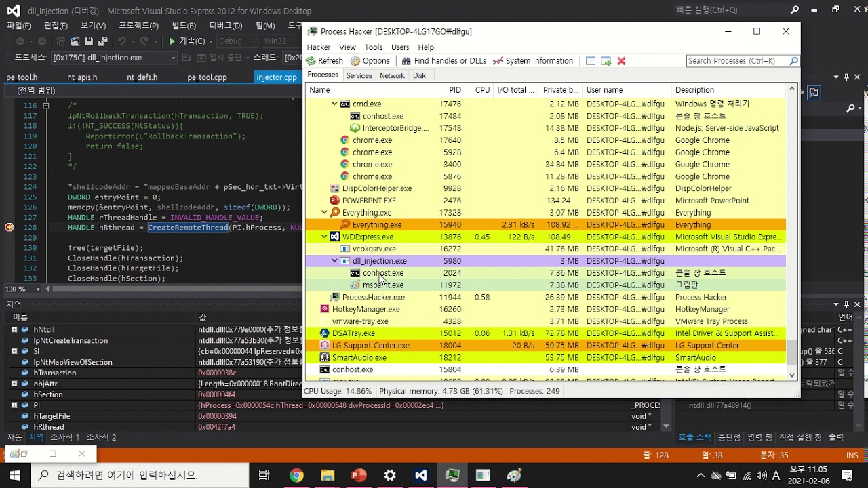
Task: Click the POWERPNT.EXE process icon
Action: [x=334, y=201]
